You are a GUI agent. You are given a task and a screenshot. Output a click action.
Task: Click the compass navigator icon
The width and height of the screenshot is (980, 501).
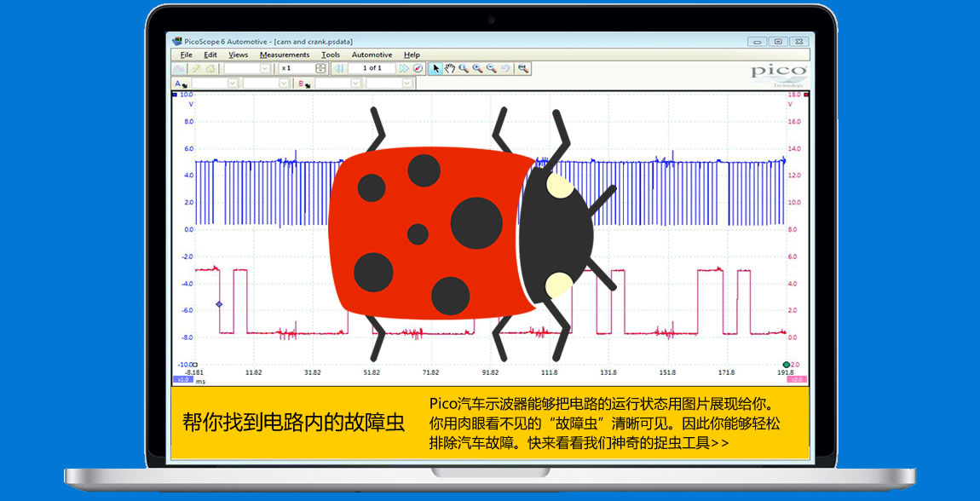point(418,68)
